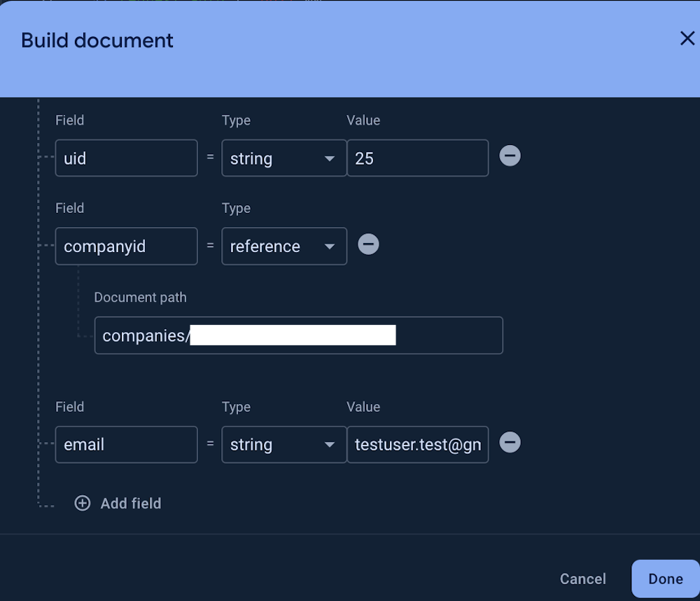Click the uid value box containing 25
Image resolution: width=700 pixels, height=601 pixels.
417,158
